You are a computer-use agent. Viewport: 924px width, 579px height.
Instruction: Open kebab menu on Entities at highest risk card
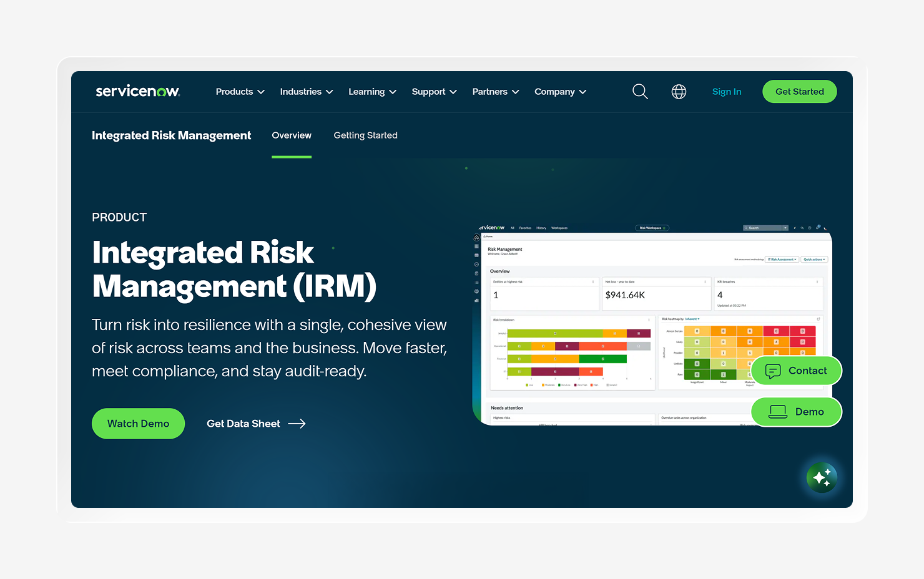(593, 282)
